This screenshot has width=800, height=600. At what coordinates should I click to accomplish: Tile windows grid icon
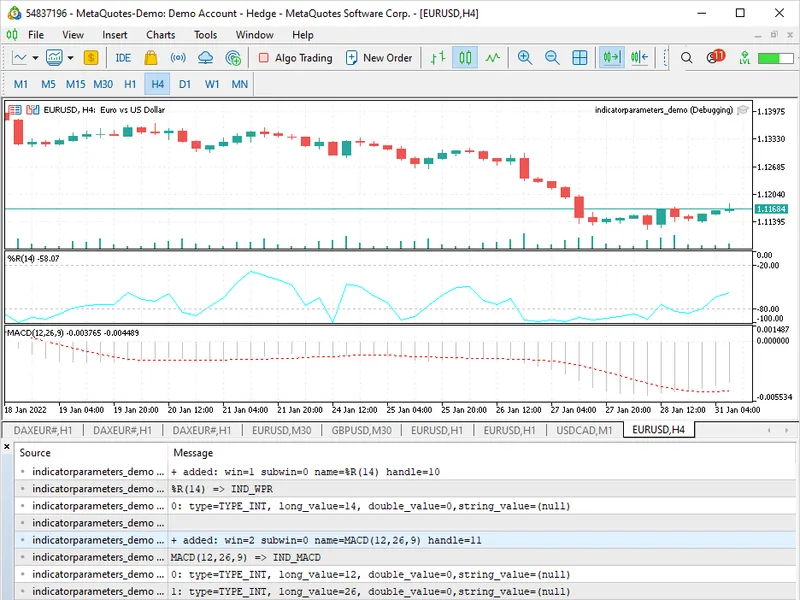[x=580, y=58]
